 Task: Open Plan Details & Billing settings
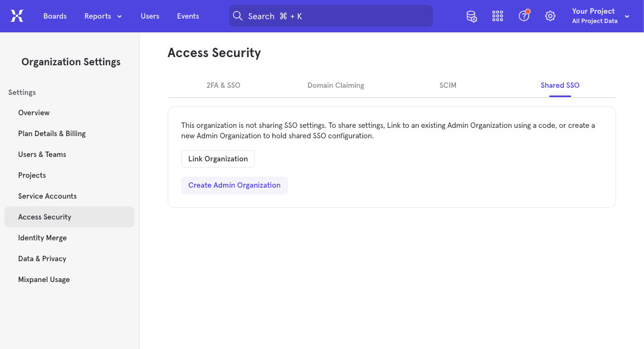[52, 133]
